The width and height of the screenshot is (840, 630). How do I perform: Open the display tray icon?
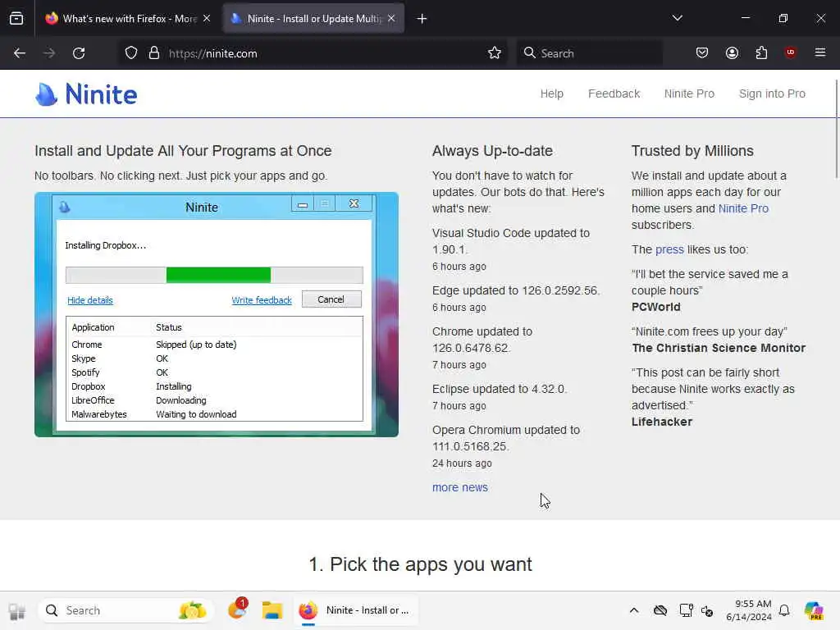pos(685,610)
